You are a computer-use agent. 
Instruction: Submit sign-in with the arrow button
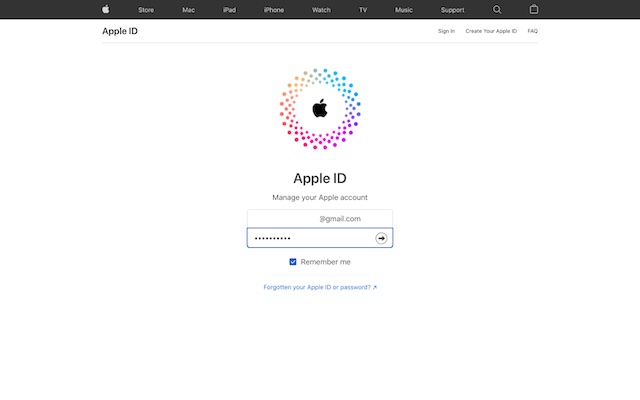[381, 238]
